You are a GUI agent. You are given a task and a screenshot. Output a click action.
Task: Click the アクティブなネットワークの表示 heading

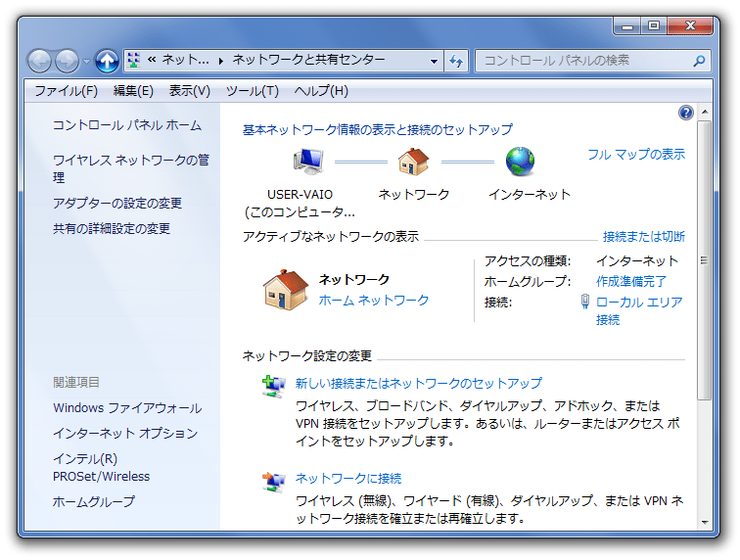pos(331,236)
